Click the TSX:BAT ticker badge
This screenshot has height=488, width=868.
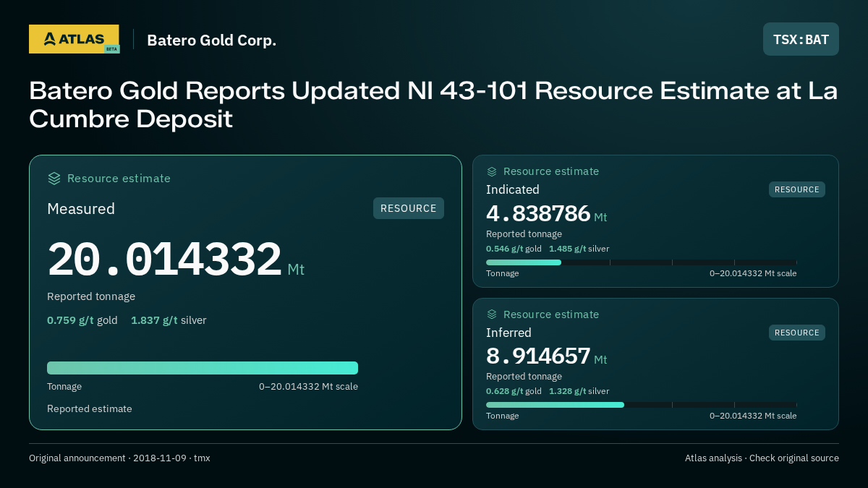(801, 39)
